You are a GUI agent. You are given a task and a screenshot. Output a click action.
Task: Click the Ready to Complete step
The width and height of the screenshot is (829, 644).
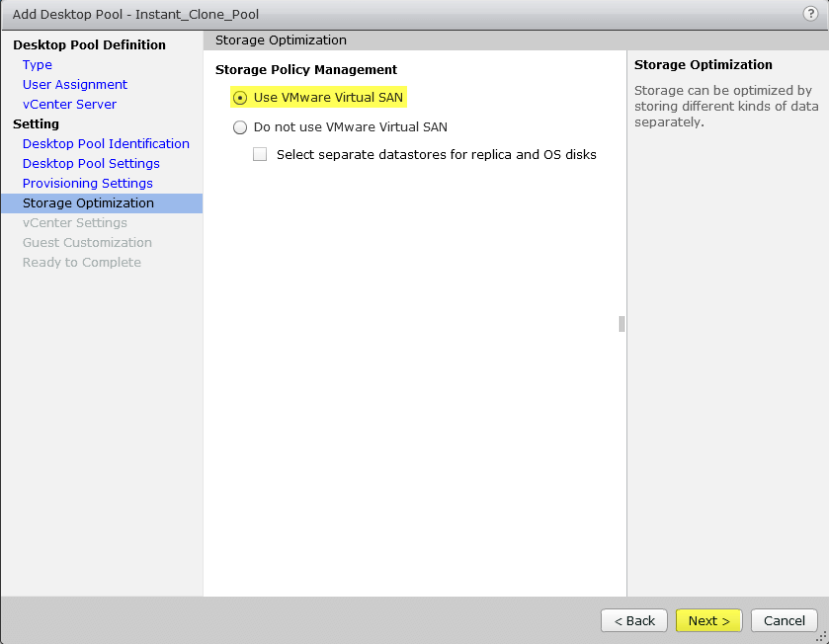(x=82, y=263)
